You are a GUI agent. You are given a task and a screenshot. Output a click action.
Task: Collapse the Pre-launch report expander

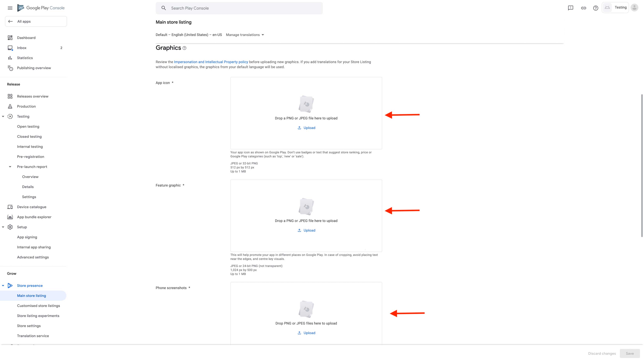pyautogui.click(x=10, y=167)
